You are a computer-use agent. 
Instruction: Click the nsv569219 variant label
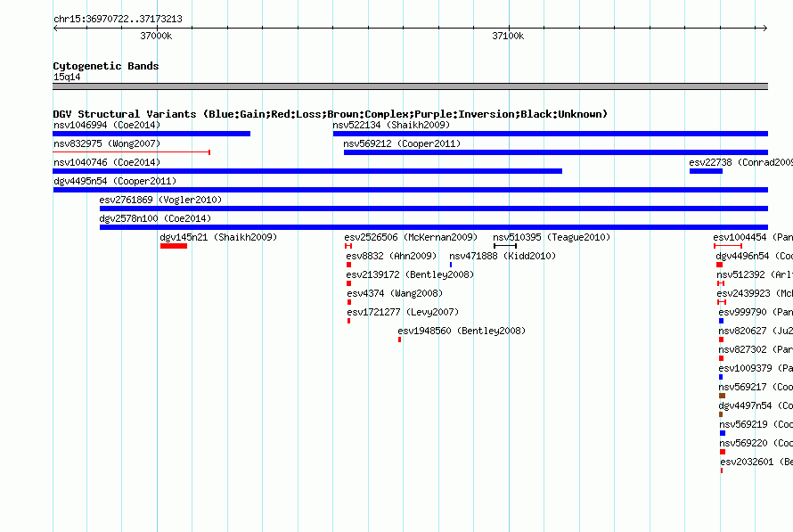pos(756,424)
